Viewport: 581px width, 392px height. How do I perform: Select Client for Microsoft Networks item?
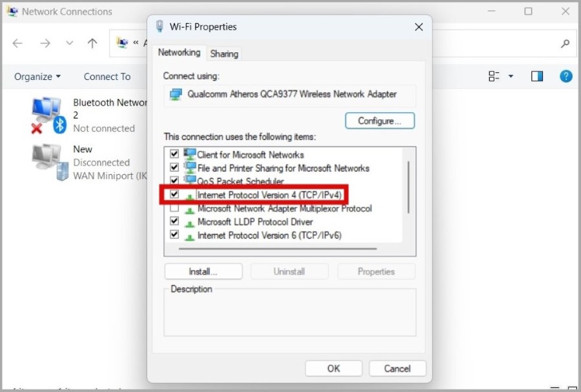click(250, 155)
